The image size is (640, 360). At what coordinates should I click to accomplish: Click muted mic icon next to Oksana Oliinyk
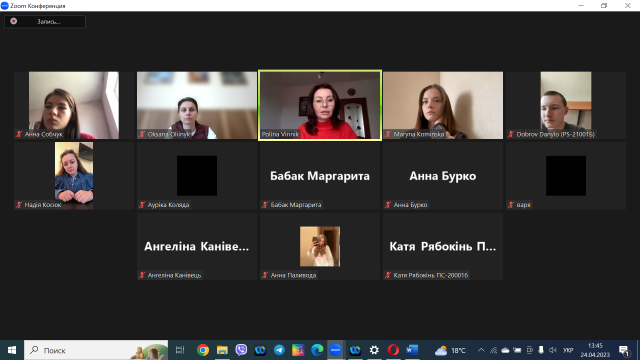142,134
